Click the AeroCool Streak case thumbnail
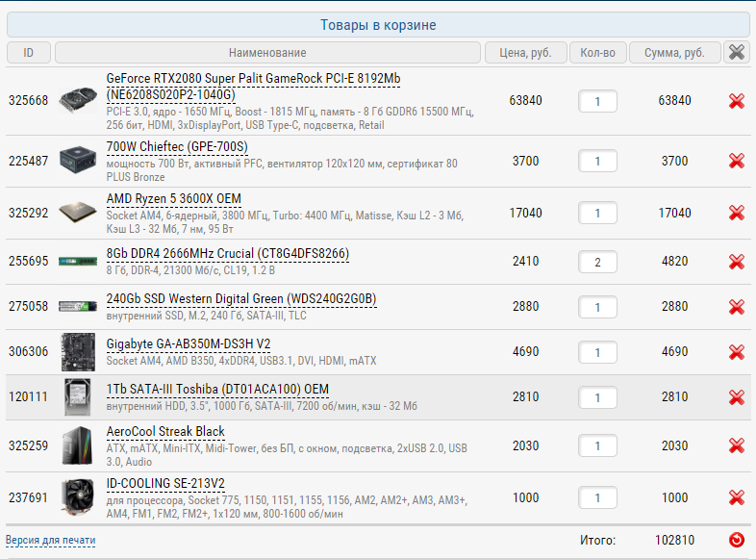The width and height of the screenshot is (756, 559). [x=78, y=445]
